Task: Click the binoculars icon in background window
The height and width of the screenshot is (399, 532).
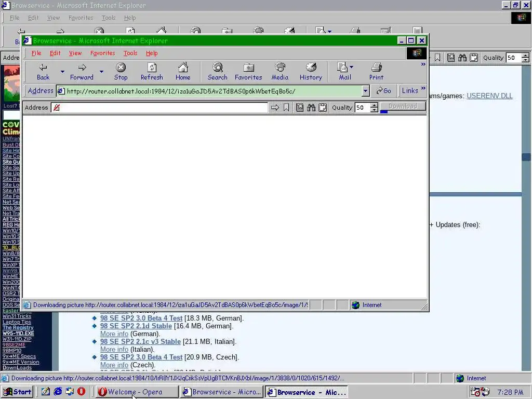Action: click(x=462, y=58)
